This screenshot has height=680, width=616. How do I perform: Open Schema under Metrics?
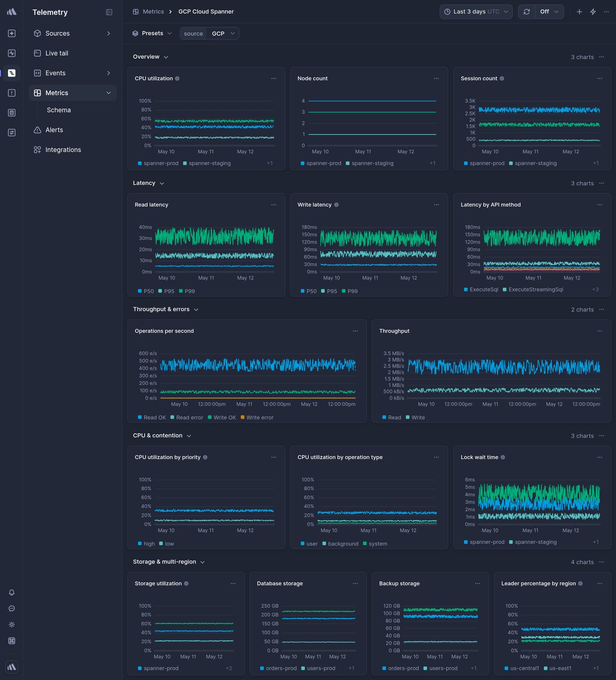[59, 110]
